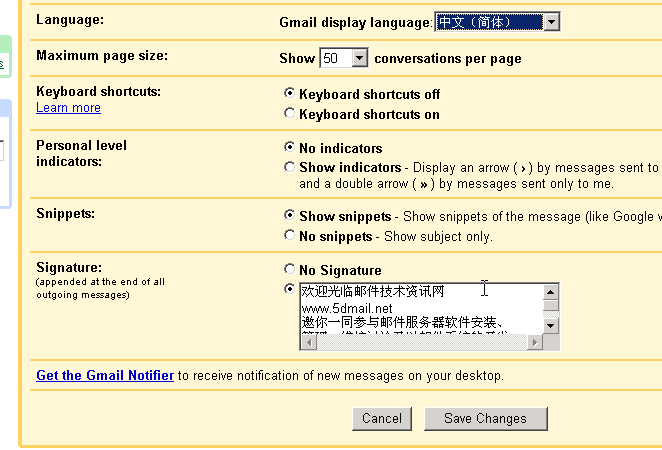The image size is (662, 450).
Task: Click the Personal level indicators label
Action: (81, 153)
